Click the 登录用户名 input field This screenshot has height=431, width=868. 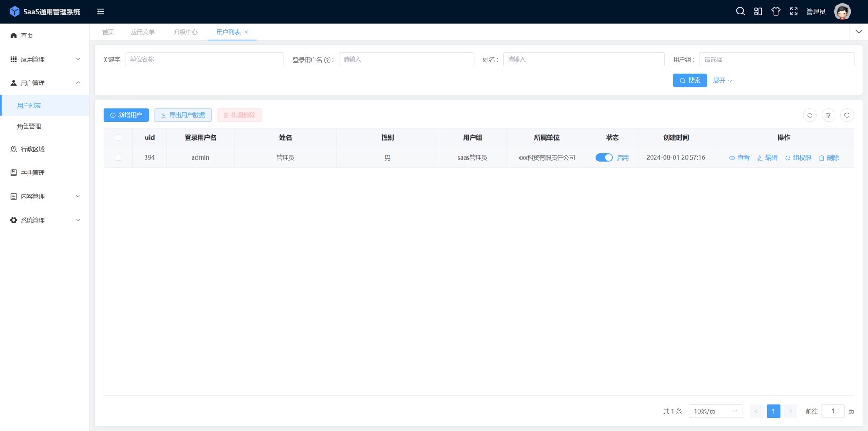point(406,59)
